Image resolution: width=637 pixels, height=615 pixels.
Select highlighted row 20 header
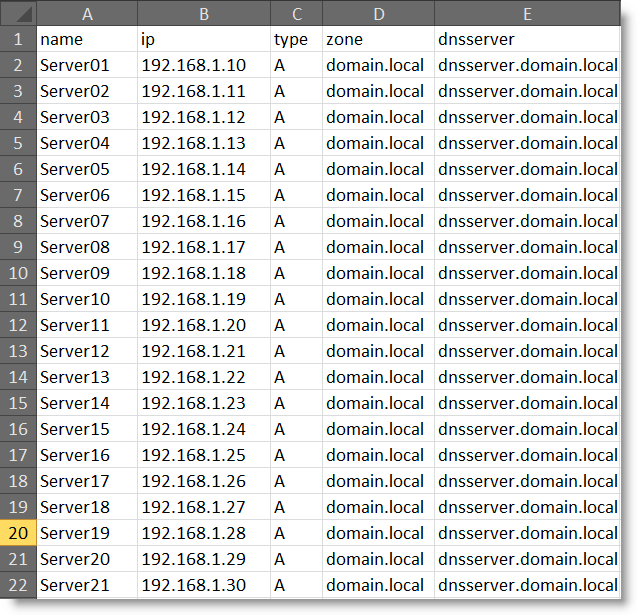click(x=18, y=533)
